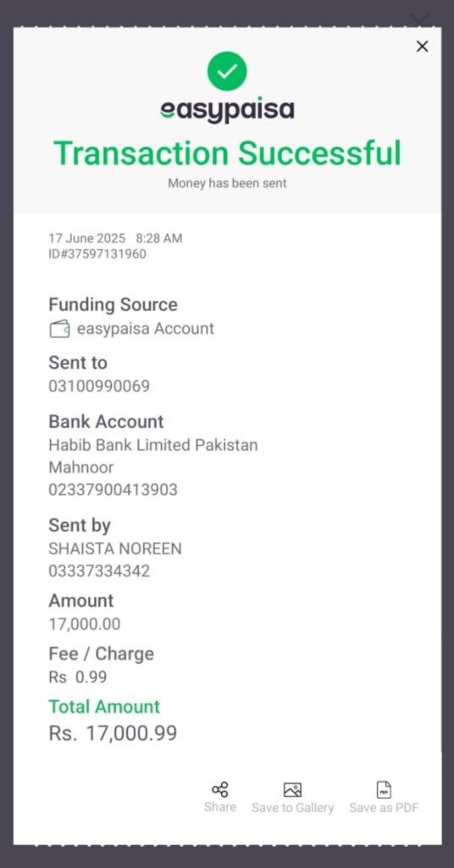The width and height of the screenshot is (454, 868).
Task: Tap the 17,000.00 amount value
Action: pos(85,625)
